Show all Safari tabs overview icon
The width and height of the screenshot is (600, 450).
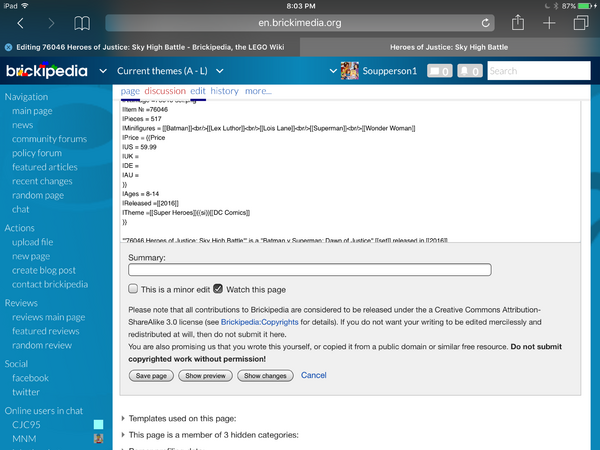[x=581, y=23]
